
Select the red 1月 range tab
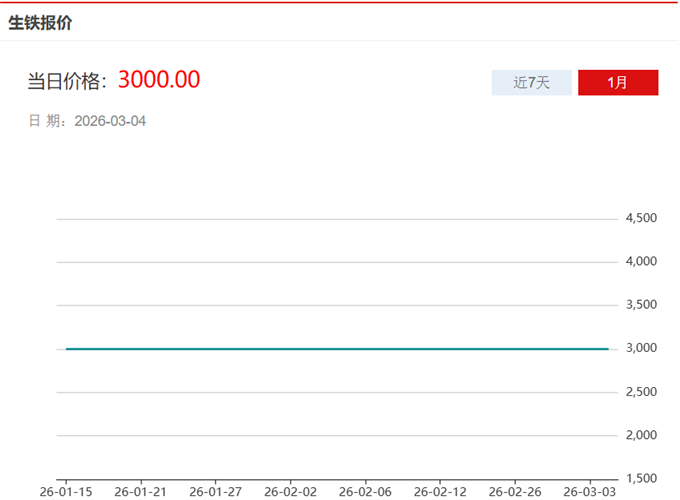(617, 82)
